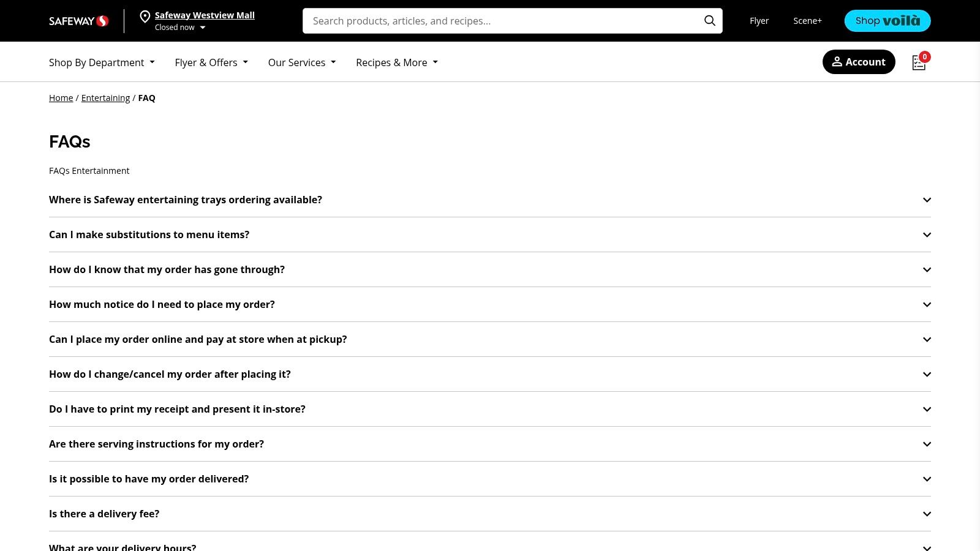Click the Entertaining breadcrumb link

pos(105,98)
